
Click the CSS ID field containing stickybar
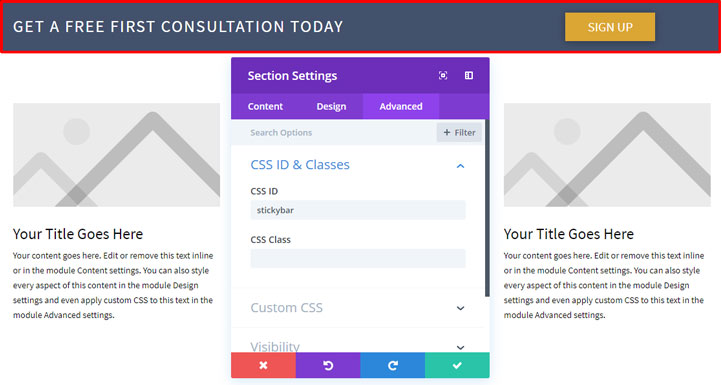tap(358, 210)
